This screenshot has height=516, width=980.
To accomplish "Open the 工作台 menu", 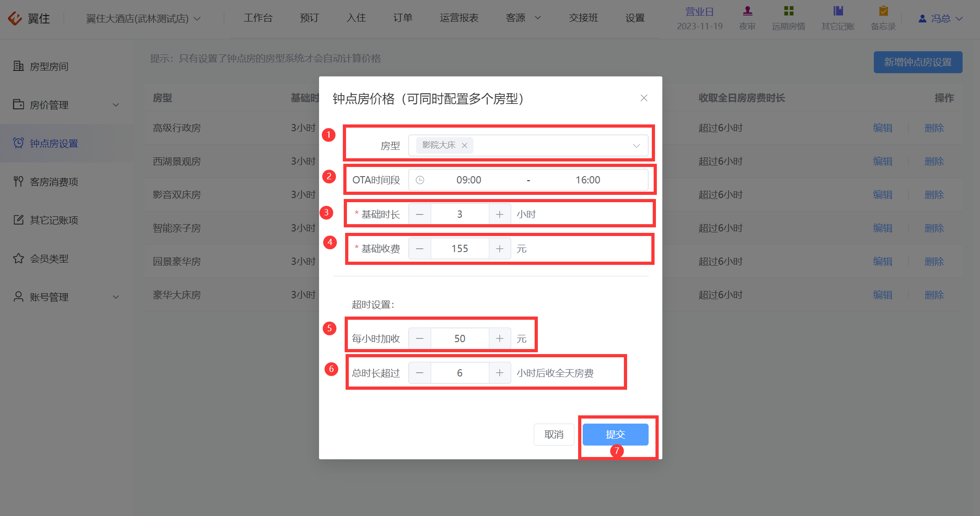I will click(x=258, y=18).
